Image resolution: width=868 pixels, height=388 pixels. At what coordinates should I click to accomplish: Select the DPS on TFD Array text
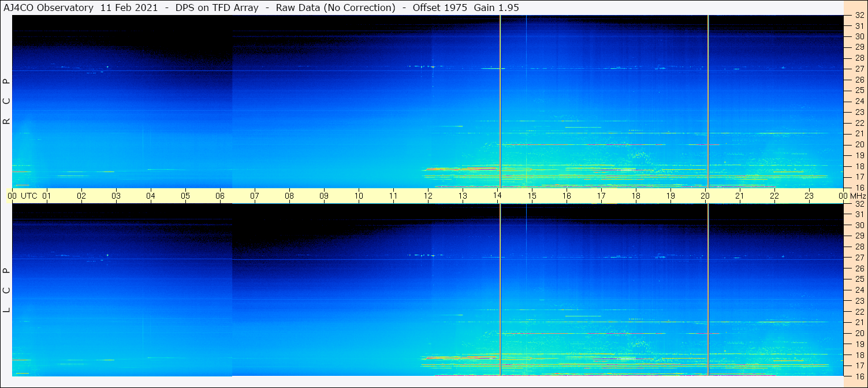(217, 8)
